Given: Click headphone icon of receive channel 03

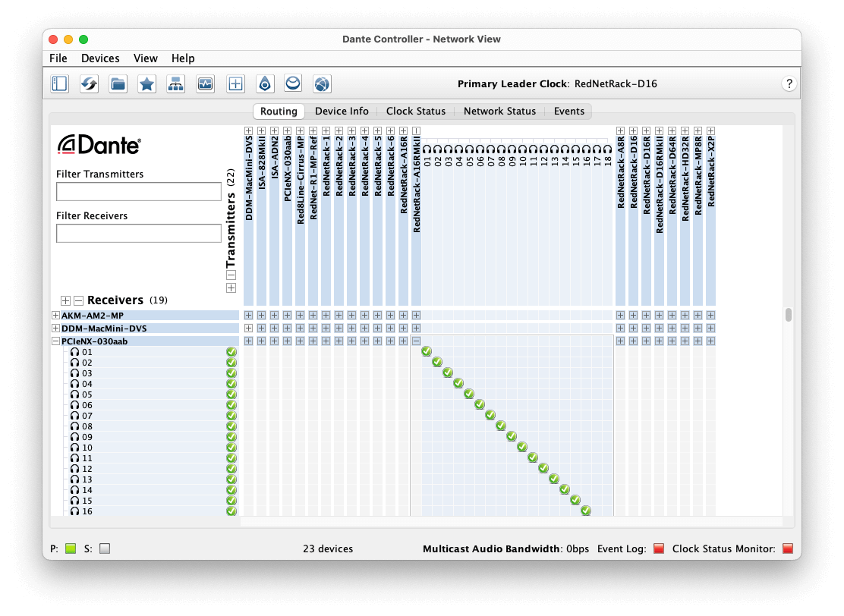Looking at the screenshot, I should 75,373.
